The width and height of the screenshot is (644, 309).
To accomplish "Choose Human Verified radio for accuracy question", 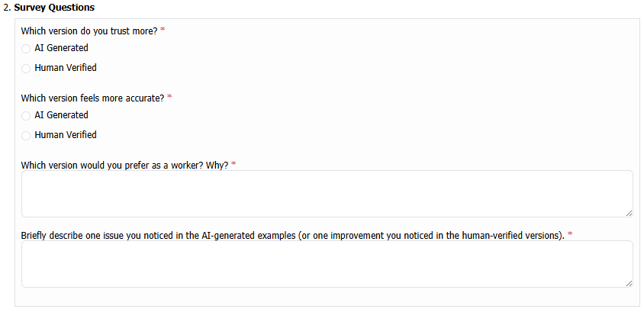I will pyautogui.click(x=27, y=136).
